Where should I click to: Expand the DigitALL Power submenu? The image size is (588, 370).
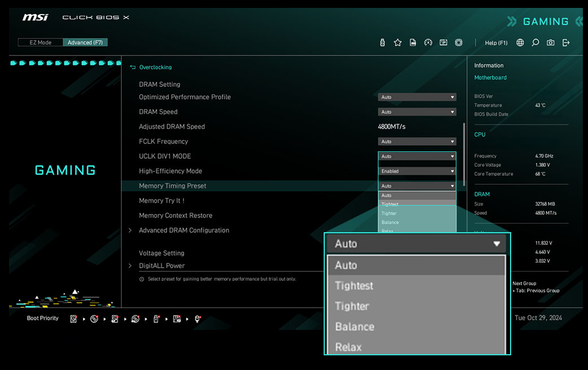pos(162,265)
